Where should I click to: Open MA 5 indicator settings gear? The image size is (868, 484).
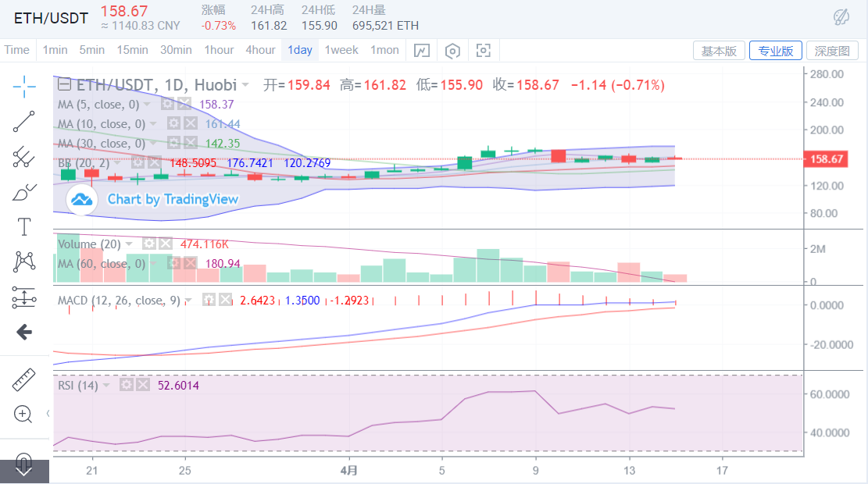point(168,104)
